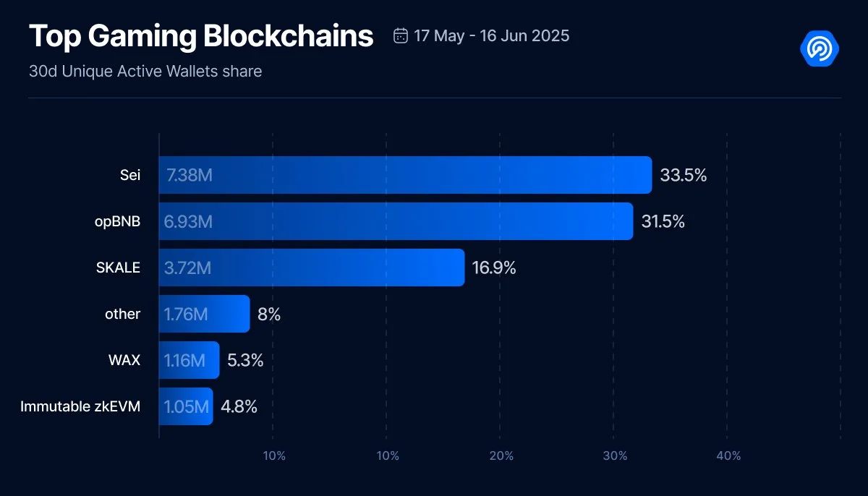Click the Immutable zkEVM label

[x=80, y=406]
